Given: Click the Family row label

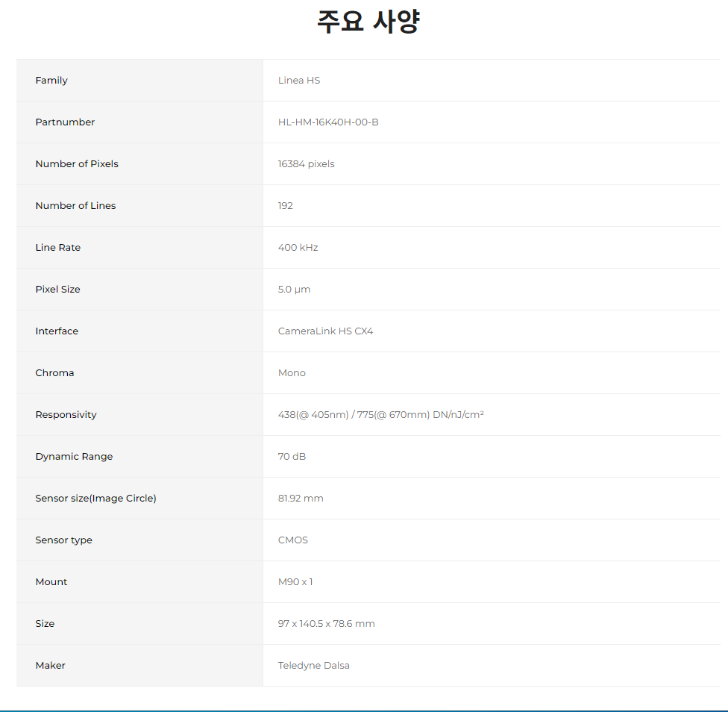Looking at the screenshot, I should (51, 81).
